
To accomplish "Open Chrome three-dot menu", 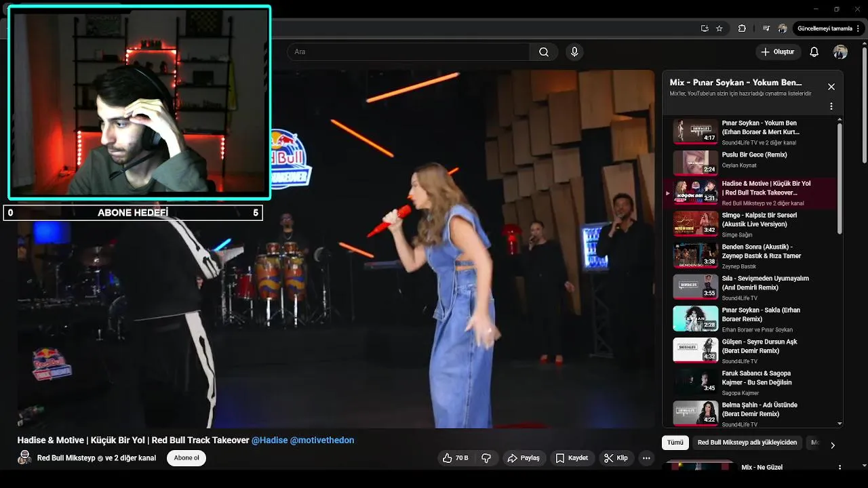I will point(859,28).
